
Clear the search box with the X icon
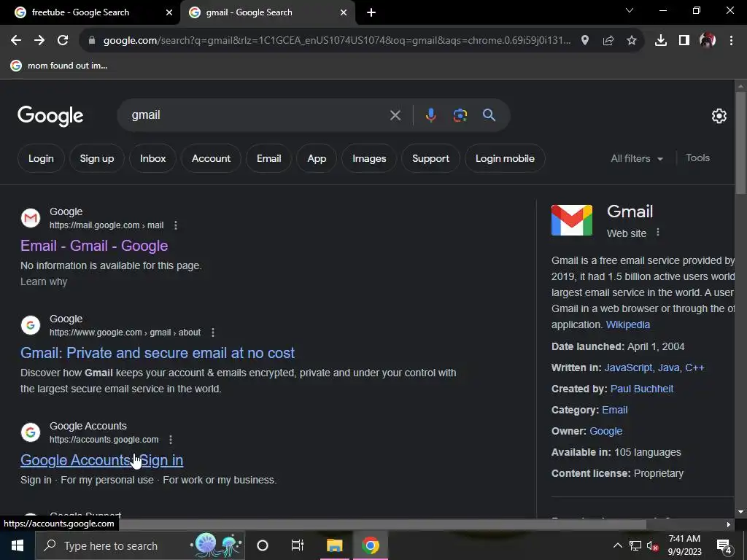(395, 115)
